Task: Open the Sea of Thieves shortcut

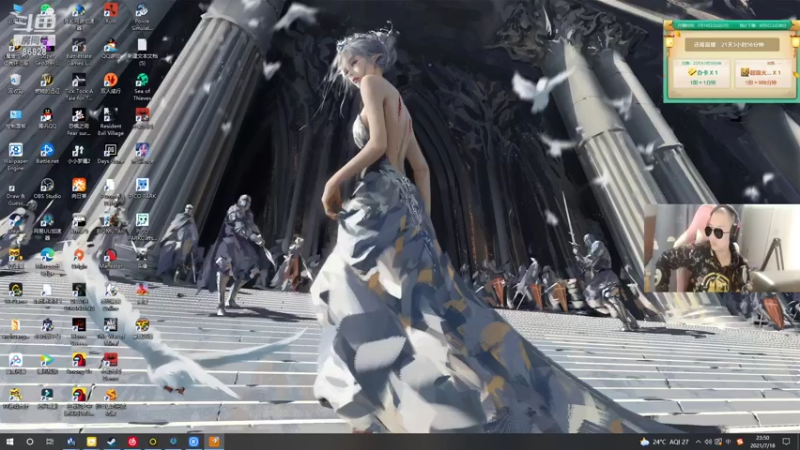Action: (x=142, y=80)
